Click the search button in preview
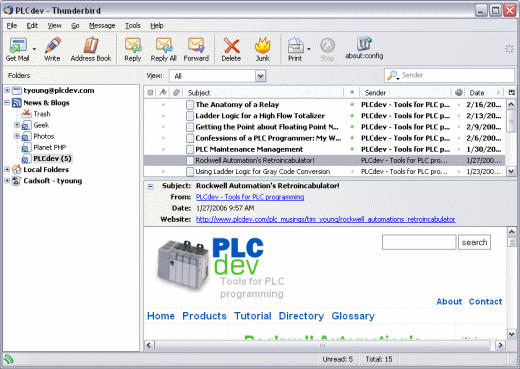The image size is (520, 369). coord(474,242)
